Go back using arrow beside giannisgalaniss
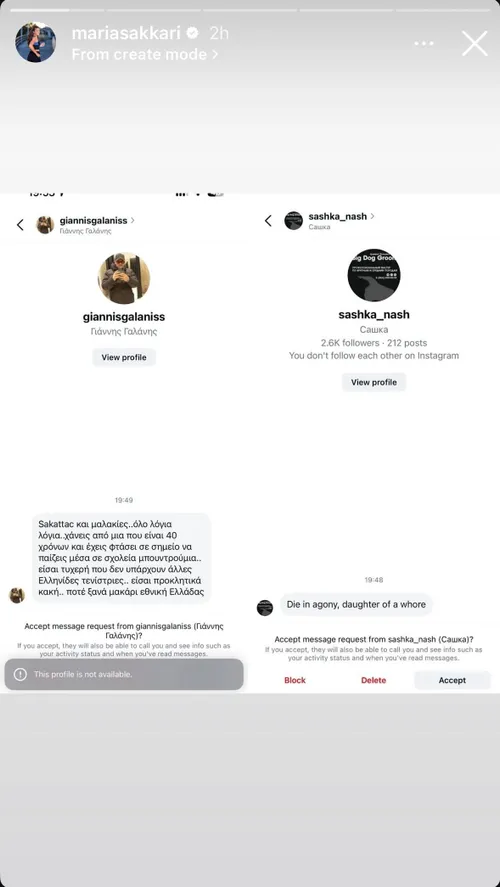Screen dimensions: 500x887 pyautogui.click(x=20, y=225)
